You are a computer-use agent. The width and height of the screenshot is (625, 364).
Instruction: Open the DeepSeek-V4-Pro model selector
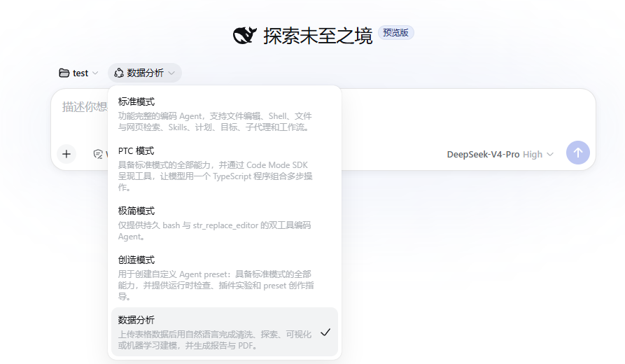500,154
